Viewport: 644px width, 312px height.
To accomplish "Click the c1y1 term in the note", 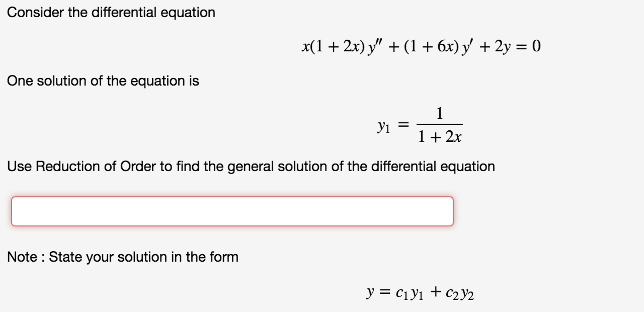I will click(x=409, y=292).
